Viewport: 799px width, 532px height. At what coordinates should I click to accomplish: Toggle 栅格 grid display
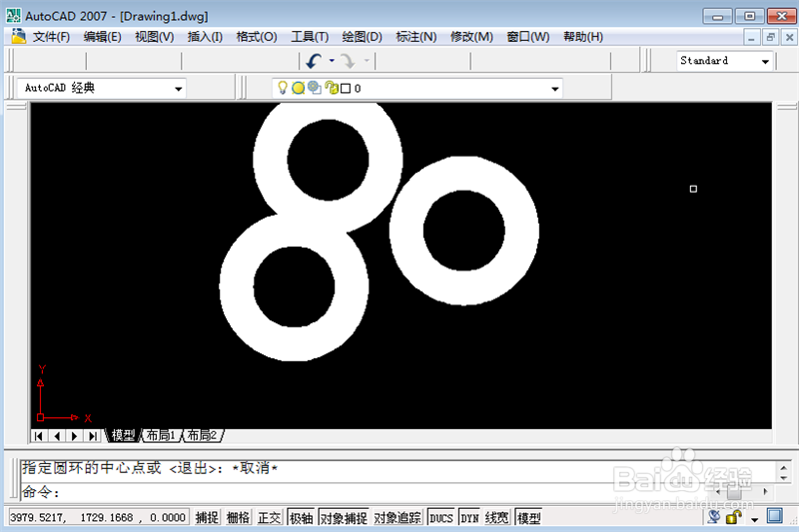tap(238, 518)
